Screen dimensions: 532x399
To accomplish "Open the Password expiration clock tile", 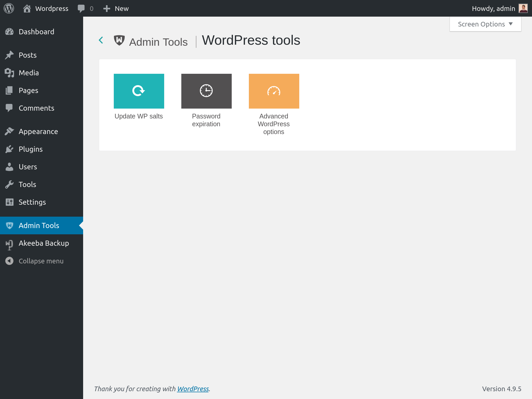I will tap(206, 91).
